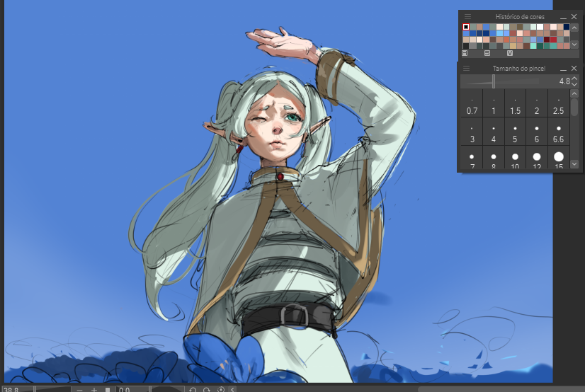Screen dimensions: 585x392
Task: Pick the tan gold swatch in bottom row
Action: (x=513, y=46)
